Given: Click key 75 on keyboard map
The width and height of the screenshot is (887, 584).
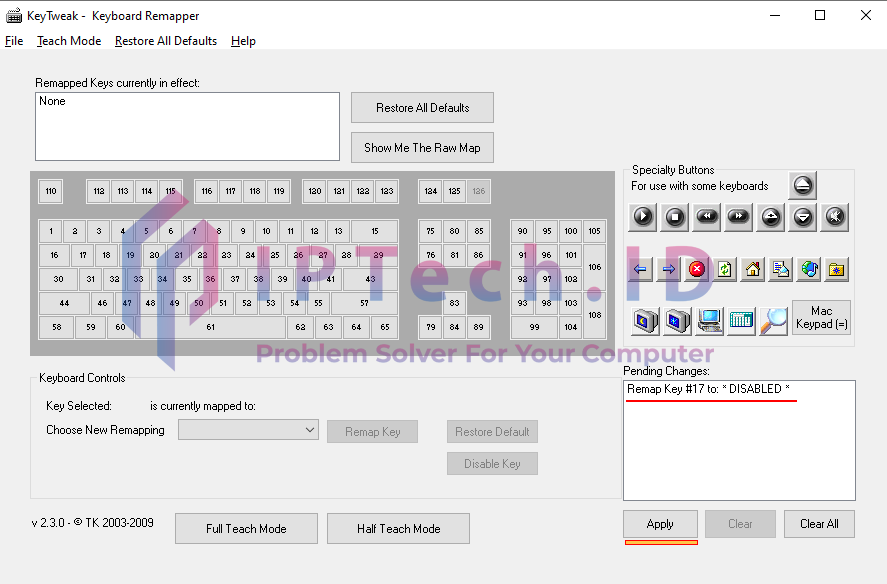Looking at the screenshot, I should 430,231.
